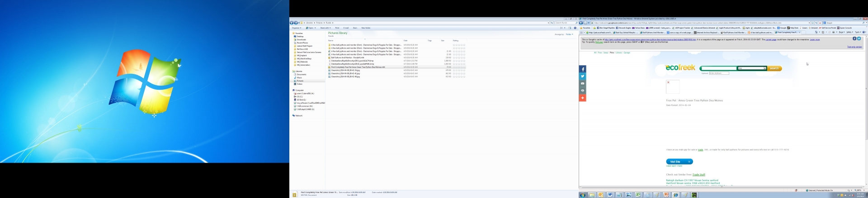The height and width of the screenshot is (198, 868).
Task: Click ecofreek main search input field
Action: tap(719, 68)
